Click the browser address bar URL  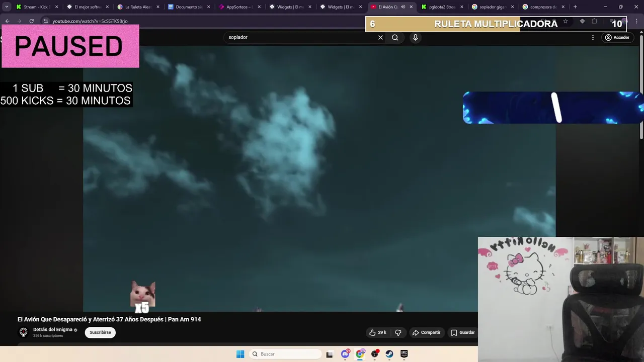(x=90, y=21)
